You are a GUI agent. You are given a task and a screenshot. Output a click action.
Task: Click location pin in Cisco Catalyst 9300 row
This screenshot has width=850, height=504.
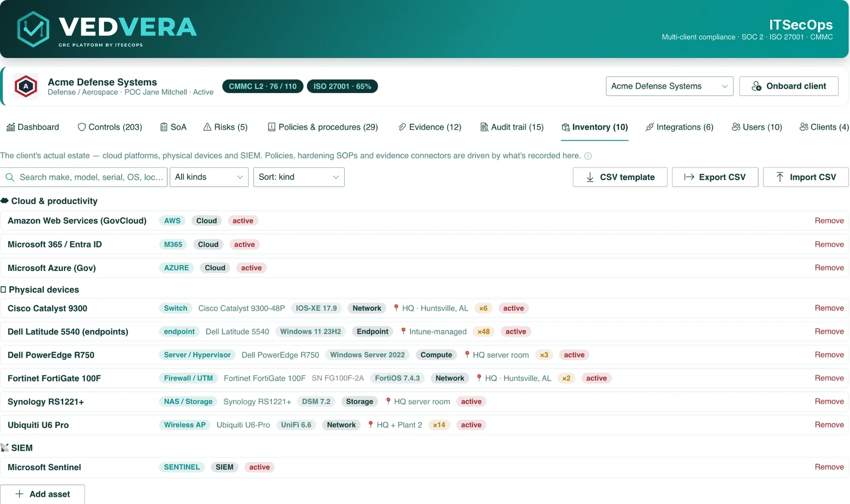click(396, 308)
